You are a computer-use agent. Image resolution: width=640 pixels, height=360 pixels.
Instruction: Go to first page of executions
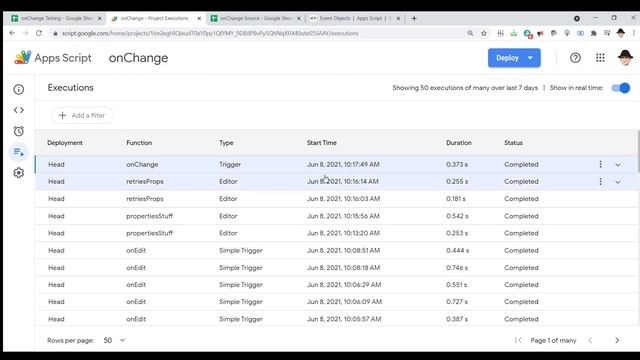[518, 340]
